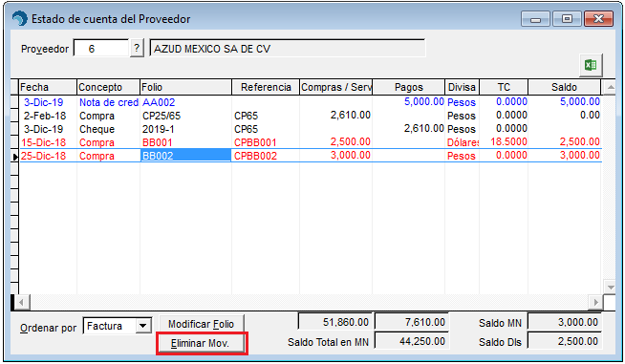
Task: Click exchange rate cell 18.5000
Action: [504, 142]
